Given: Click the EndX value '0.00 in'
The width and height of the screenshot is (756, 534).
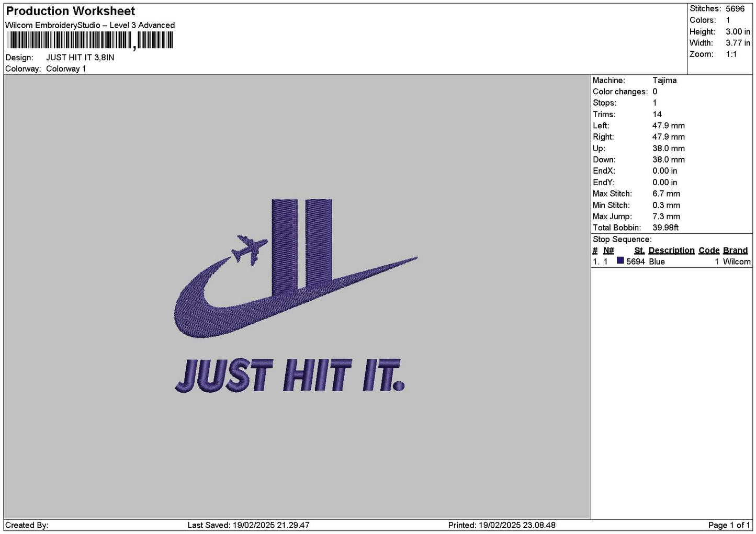Looking at the screenshot, I should [665, 171].
